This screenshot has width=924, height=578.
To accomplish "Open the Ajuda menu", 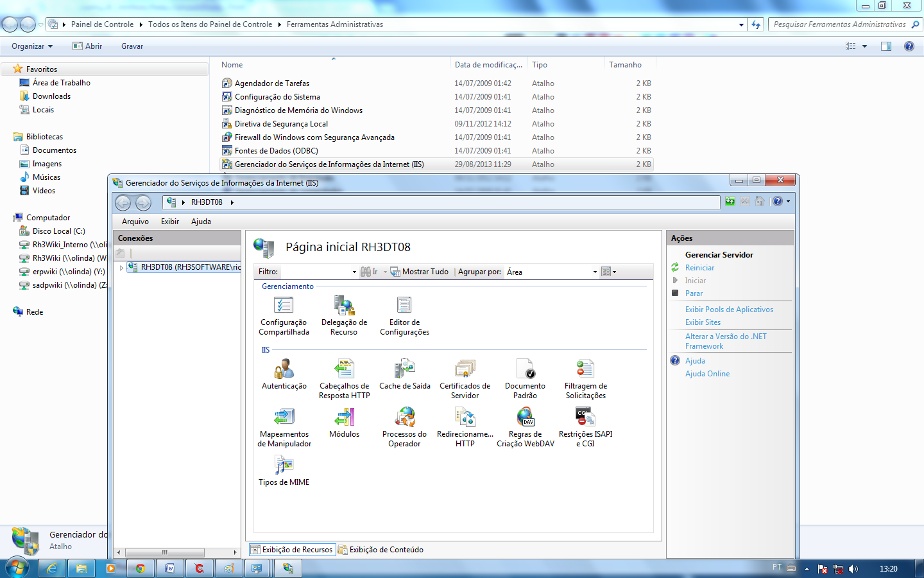I will click(201, 222).
